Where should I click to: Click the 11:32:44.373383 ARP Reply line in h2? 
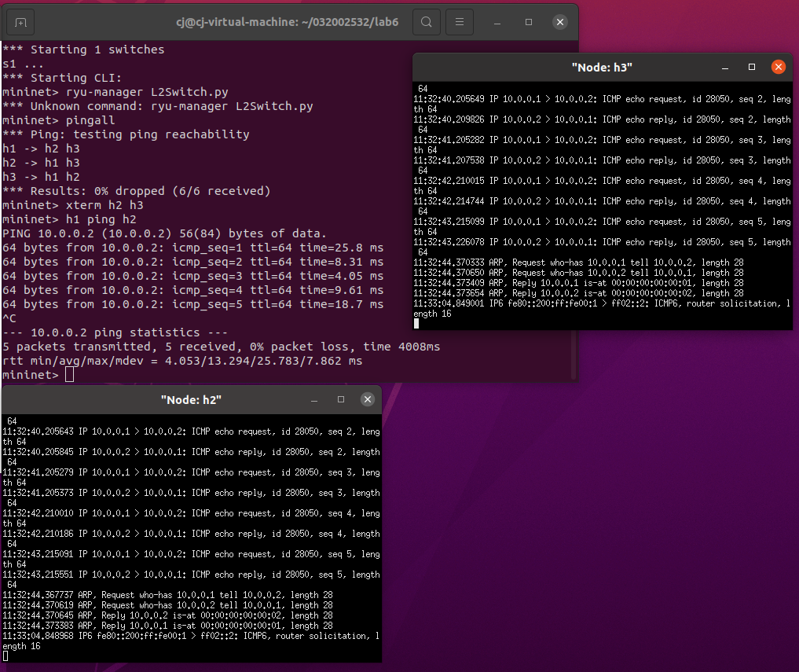pyautogui.click(x=167, y=626)
